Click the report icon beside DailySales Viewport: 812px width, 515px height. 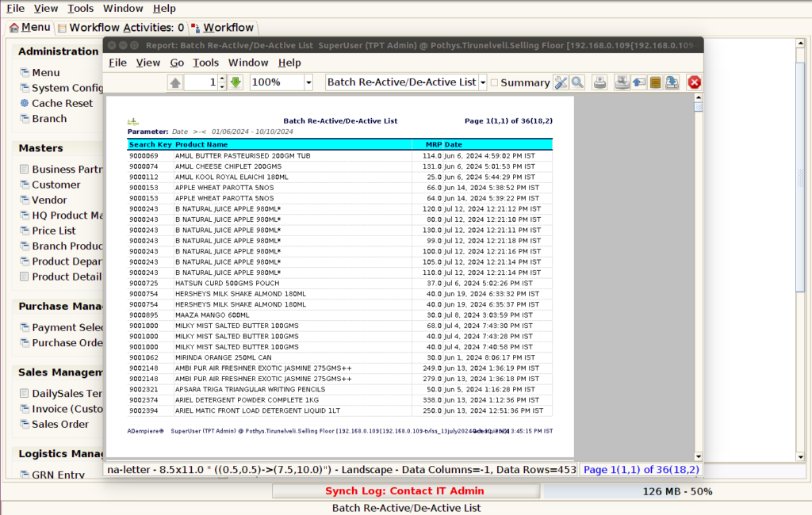tap(25, 393)
